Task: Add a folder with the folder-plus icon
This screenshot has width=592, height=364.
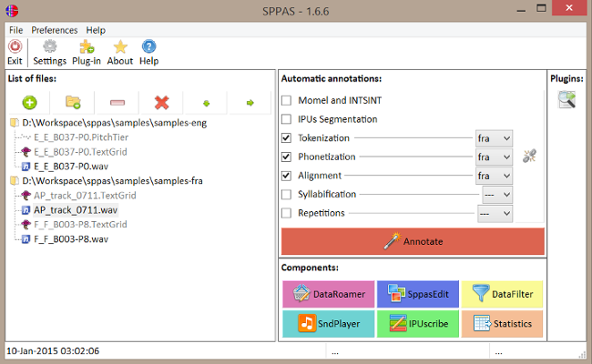Action: (x=73, y=102)
